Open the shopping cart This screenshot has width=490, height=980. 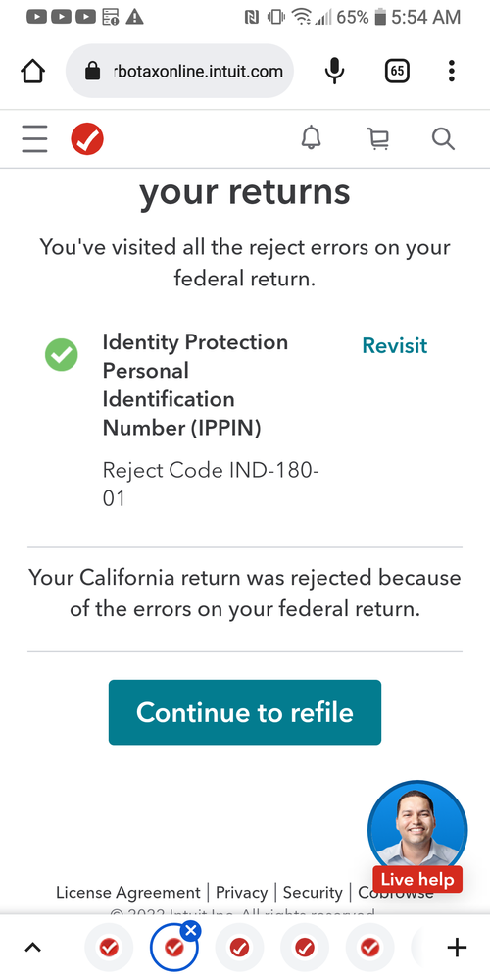coord(377,138)
